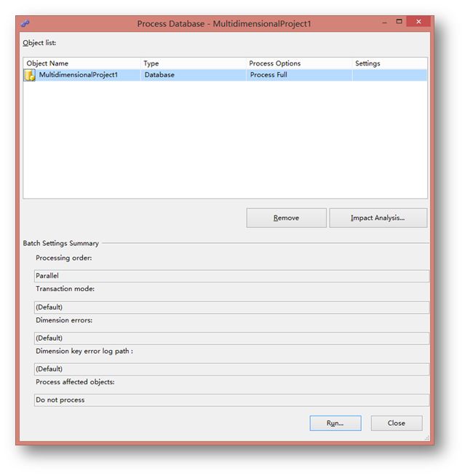The image size is (465, 476).
Task: Click the Do not process field
Action: (231, 400)
